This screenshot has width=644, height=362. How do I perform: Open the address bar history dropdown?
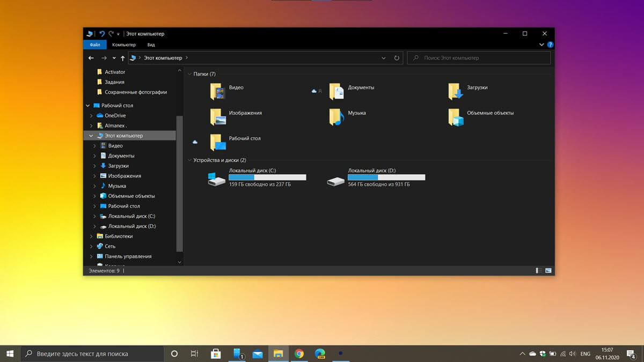coord(384,58)
